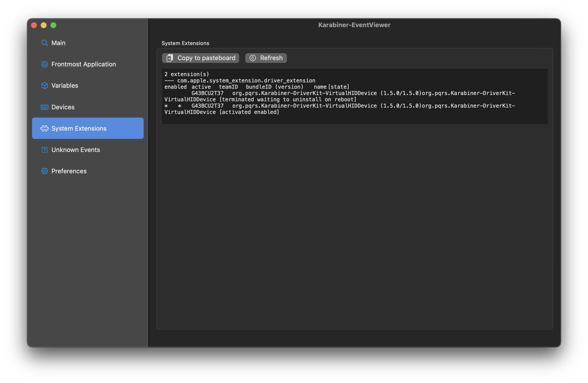Open the Preferences sidebar entry

tap(69, 171)
